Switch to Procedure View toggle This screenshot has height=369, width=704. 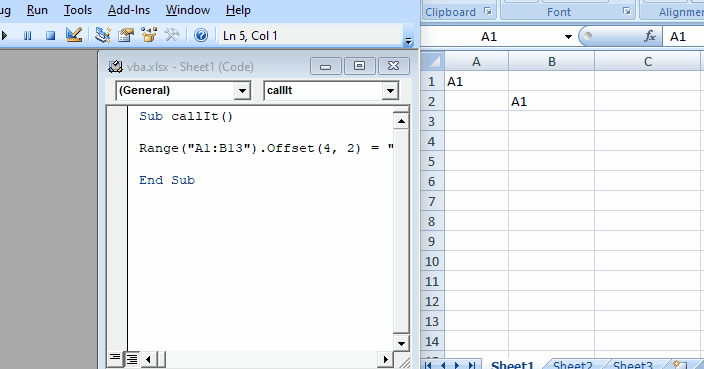point(115,358)
